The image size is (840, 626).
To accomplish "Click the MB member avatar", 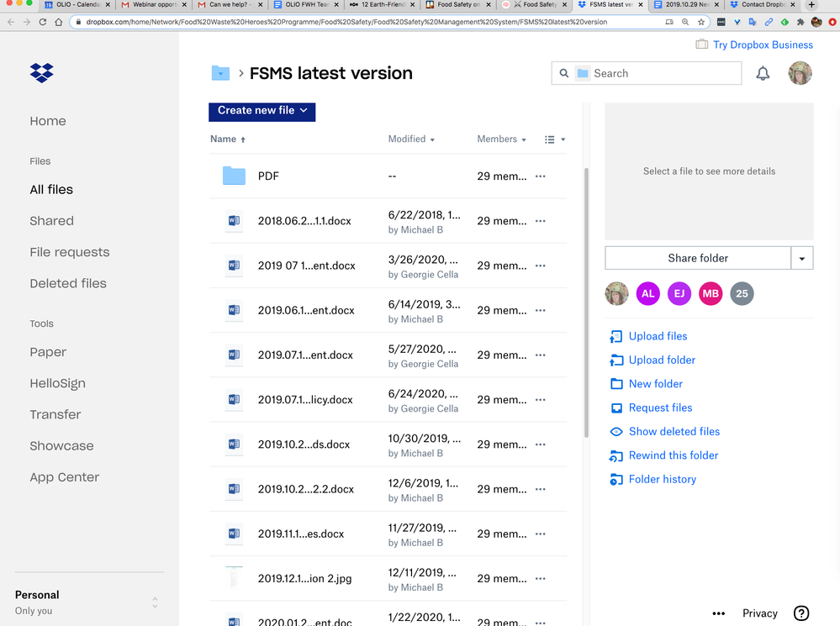I will tap(711, 293).
